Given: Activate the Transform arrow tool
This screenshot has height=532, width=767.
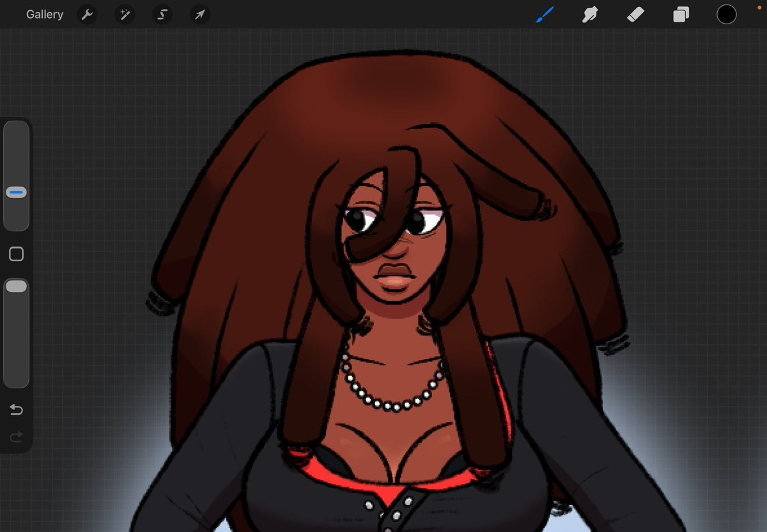Looking at the screenshot, I should (200, 14).
